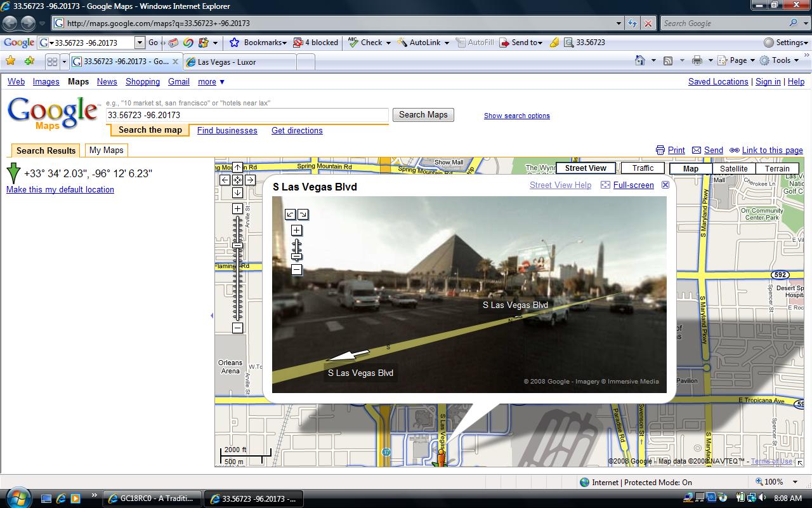Click the printer icon in command bar
The width and height of the screenshot is (812, 508).
(x=697, y=60)
